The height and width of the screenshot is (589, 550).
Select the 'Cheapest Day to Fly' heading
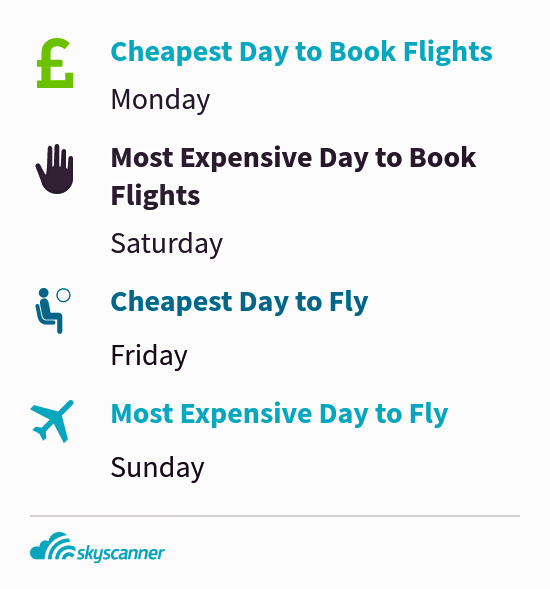(239, 302)
